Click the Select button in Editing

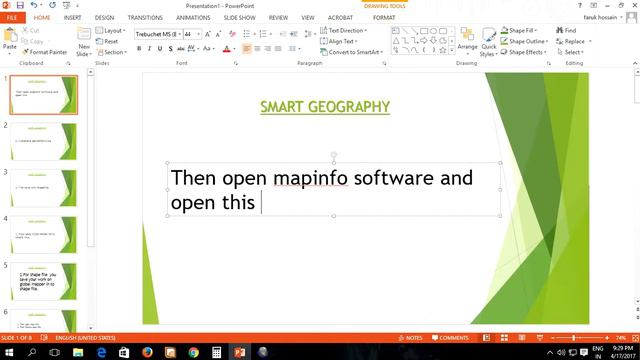(571, 52)
